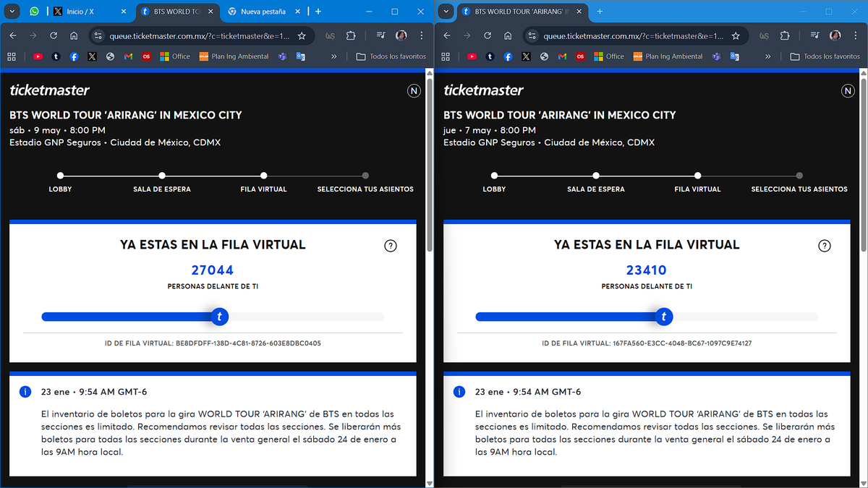Click the 27044 people-ahead count
Image resolution: width=868 pixels, height=488 pixels.
click(213, 270)
